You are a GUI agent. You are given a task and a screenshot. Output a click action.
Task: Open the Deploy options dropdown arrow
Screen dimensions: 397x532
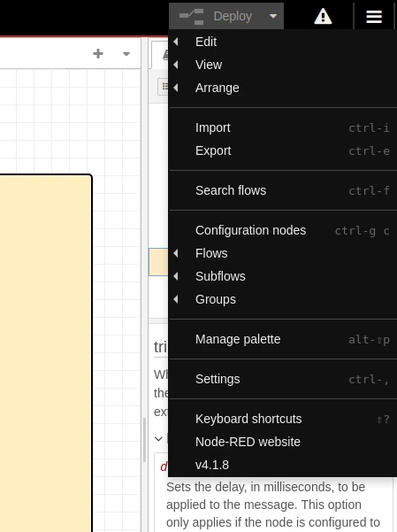(273, 16)
